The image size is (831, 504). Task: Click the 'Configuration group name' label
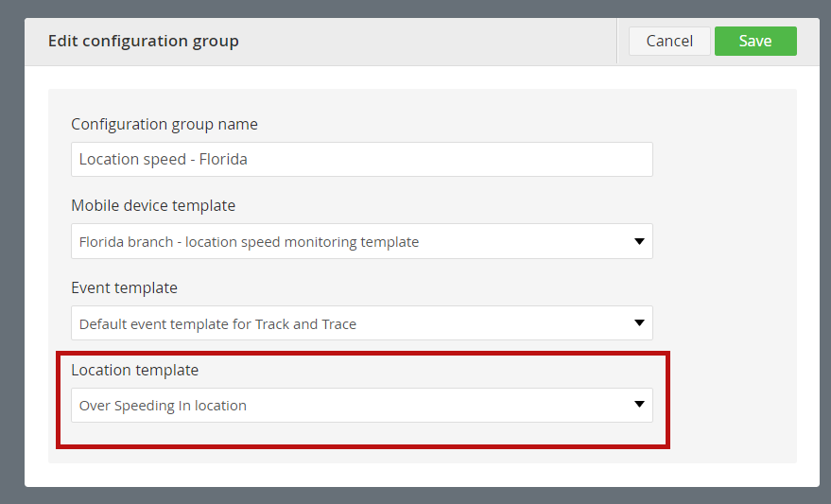point(164,124)
